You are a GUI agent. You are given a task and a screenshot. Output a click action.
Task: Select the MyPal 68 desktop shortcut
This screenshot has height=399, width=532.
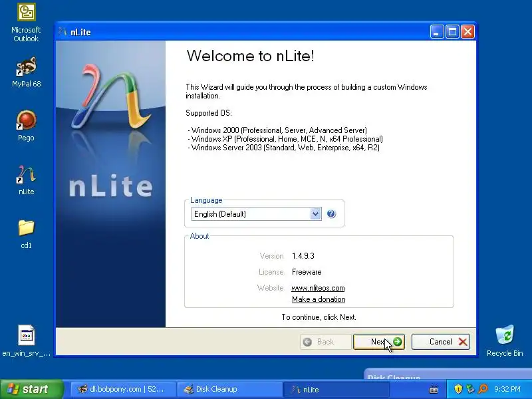click(x=26, y=72)
